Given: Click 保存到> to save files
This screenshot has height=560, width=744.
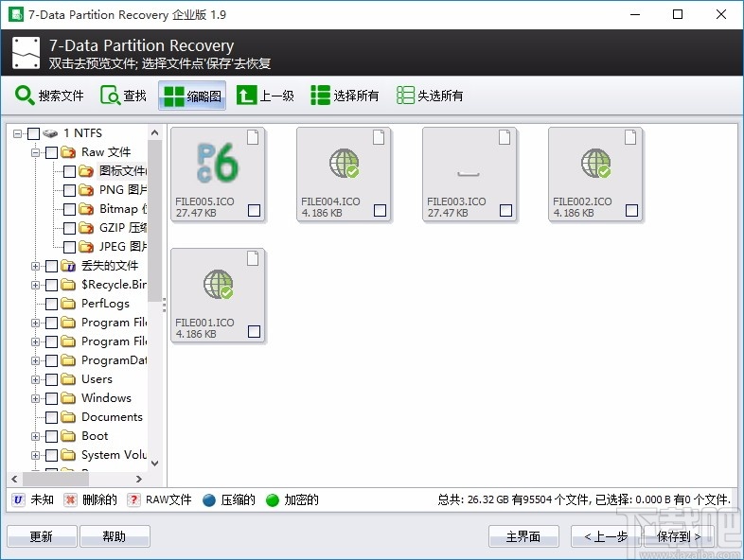Looking at the screenshot, I should point(679,536).
